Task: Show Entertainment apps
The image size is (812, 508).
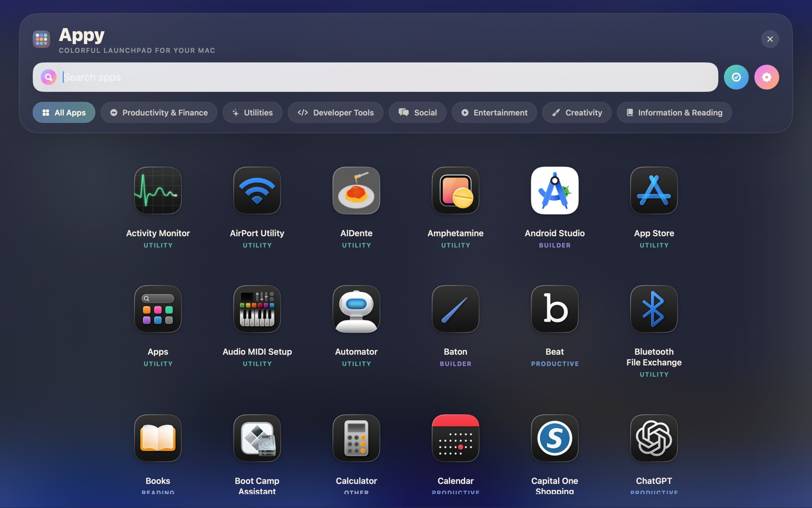Action: [494, 113]
